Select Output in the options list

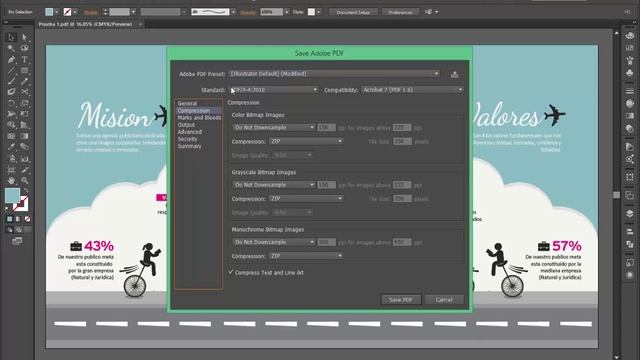[186, 125]
